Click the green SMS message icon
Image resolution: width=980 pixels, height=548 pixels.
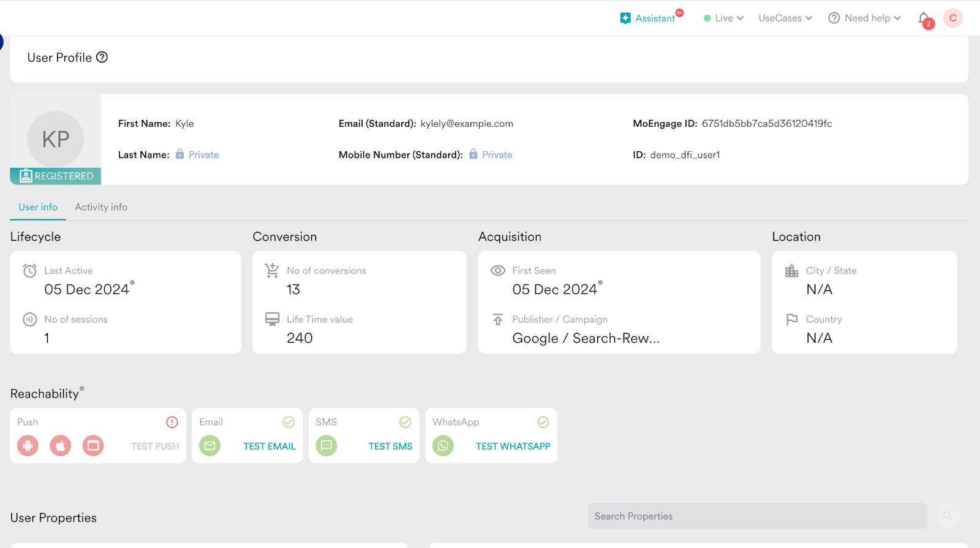point(326,446)
